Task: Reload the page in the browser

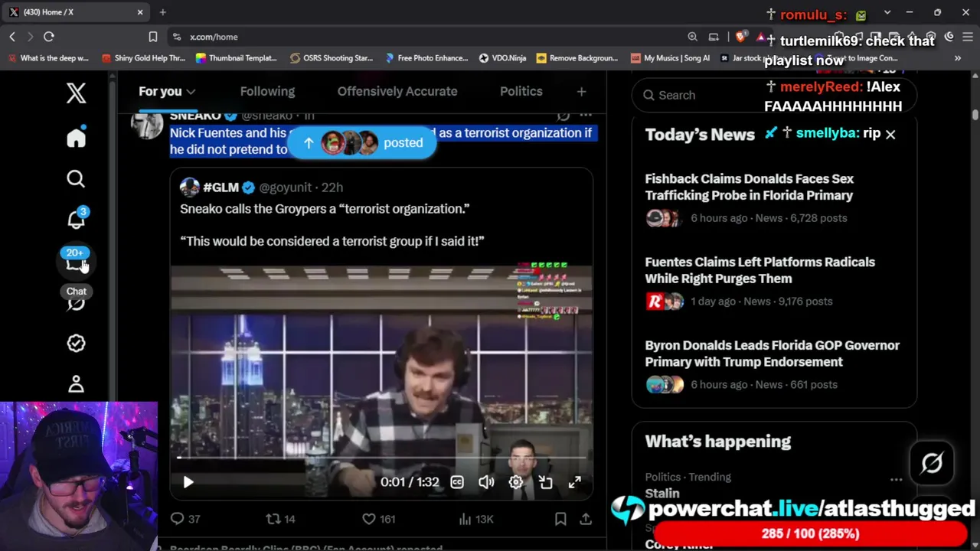Action: tap(49, 37)
